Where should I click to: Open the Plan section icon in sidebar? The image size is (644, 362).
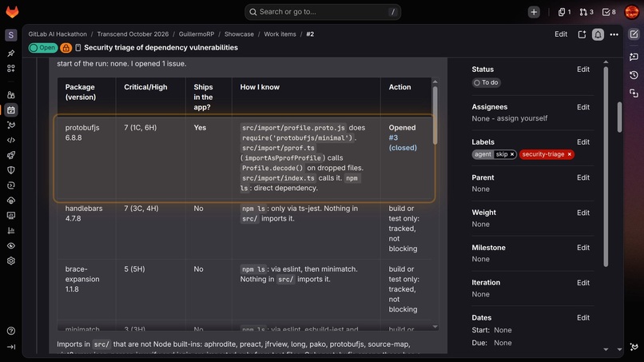coord(11,110)
